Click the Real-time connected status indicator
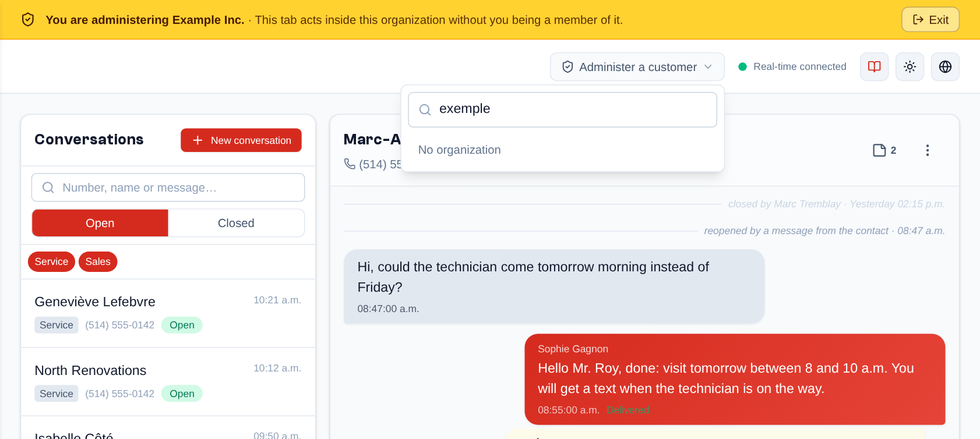Image resolution: width=980 pixels, height=439 pixels. (792, 67)
